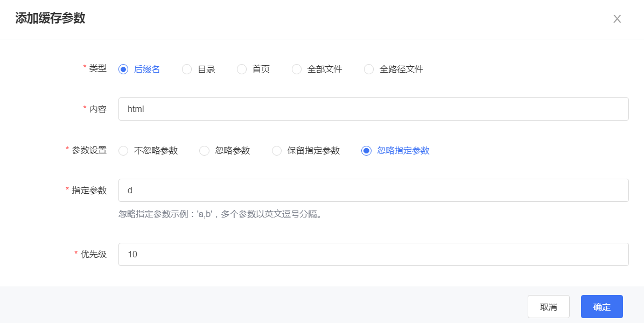Close the 添加缓存参数 dialog
Image resolution: width=644 pixels, height=323 pixels.
click(617, 19)
